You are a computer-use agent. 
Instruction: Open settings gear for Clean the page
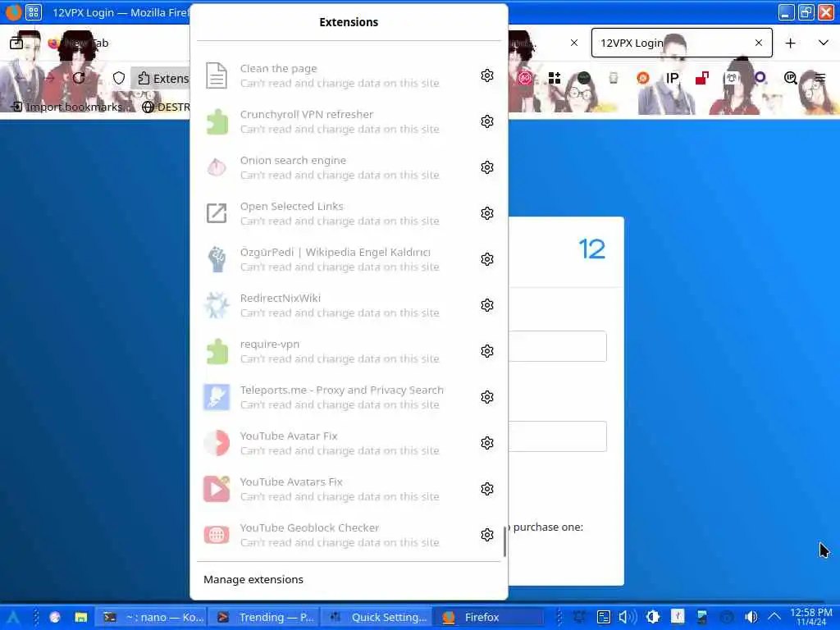click(x=486, y=75)
